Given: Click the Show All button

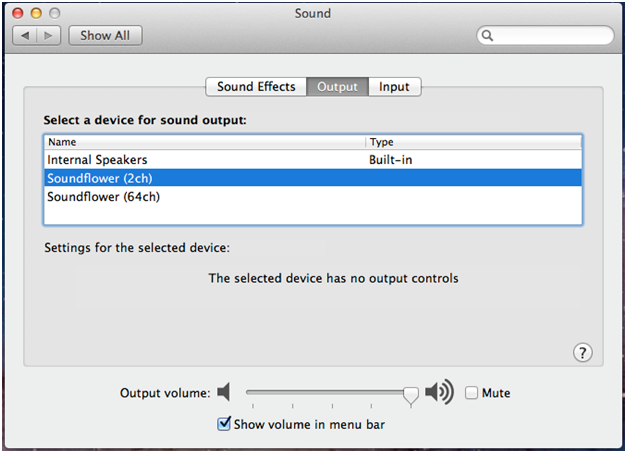Looking at the screenshot, I should pos(105,36).
